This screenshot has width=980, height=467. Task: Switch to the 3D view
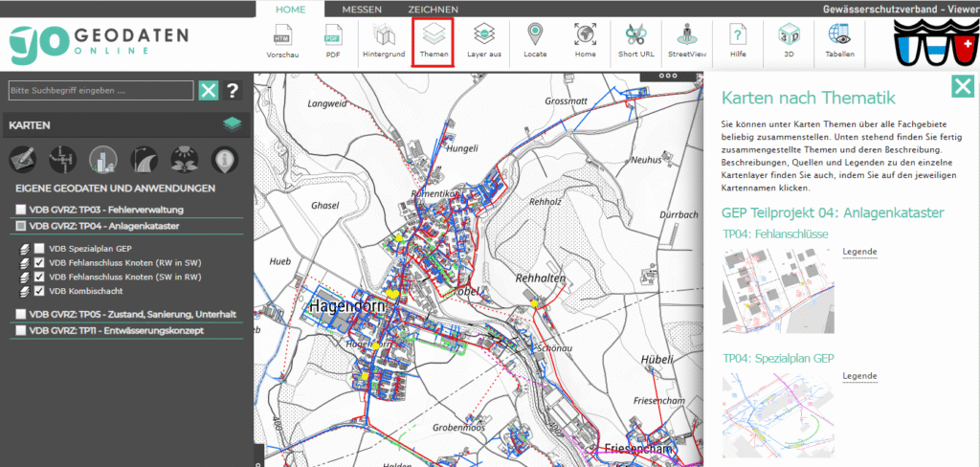tap(790, 42)
